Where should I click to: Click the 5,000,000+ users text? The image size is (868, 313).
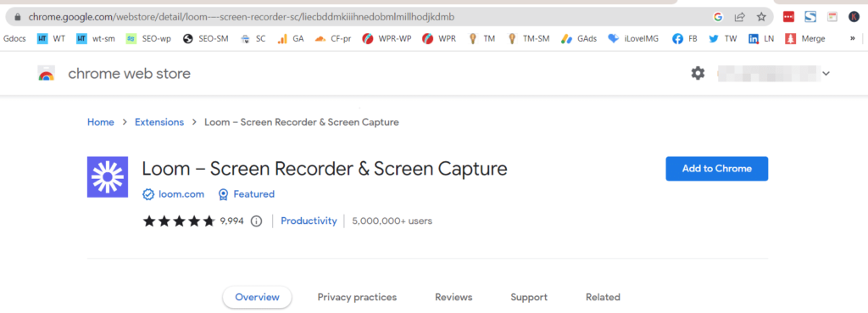pos(392,221)
